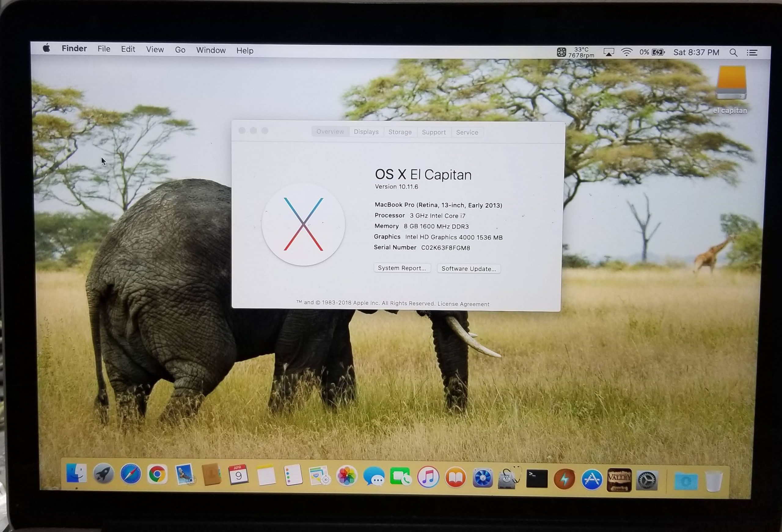Image resolution: width=782 pixels, height=532 pixels.
Task: Open the Contacts book icon in Dock
Action: pyautogui.click(x=211, y=475)
